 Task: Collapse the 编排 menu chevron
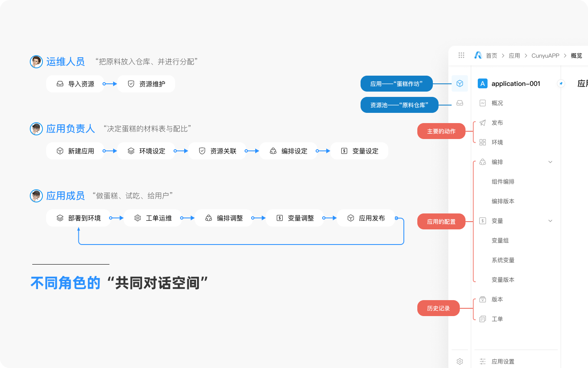click(550, 162)
